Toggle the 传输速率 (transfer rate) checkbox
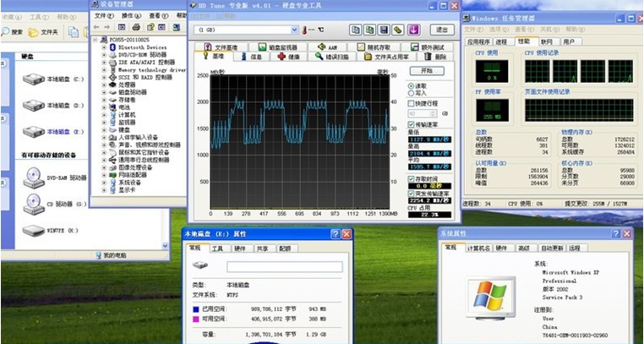Image resolution: width=644 pixels, height=344 pixels. (x=412, y=123)
